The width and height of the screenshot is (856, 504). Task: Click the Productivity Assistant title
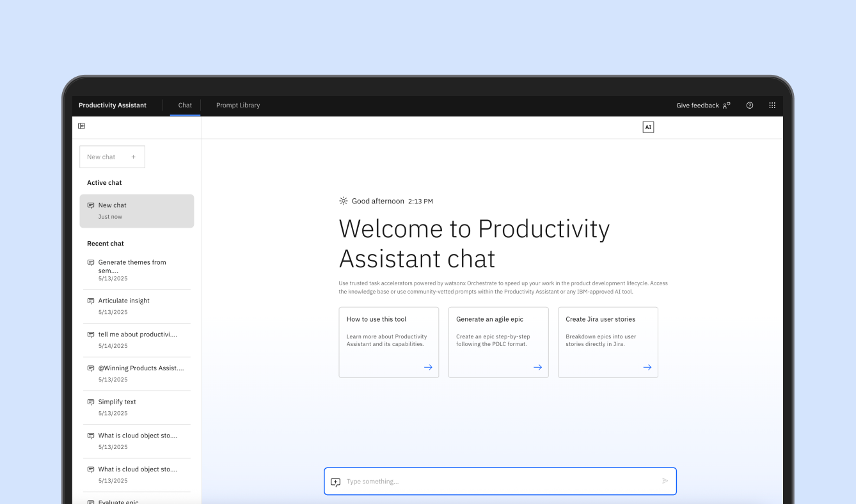click(113, 106)
